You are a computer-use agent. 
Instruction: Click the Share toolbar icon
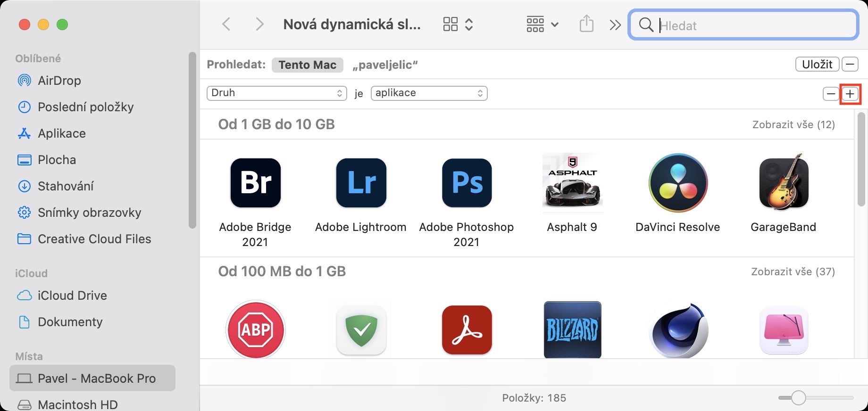pyautogui.click(x=586, y=24)
